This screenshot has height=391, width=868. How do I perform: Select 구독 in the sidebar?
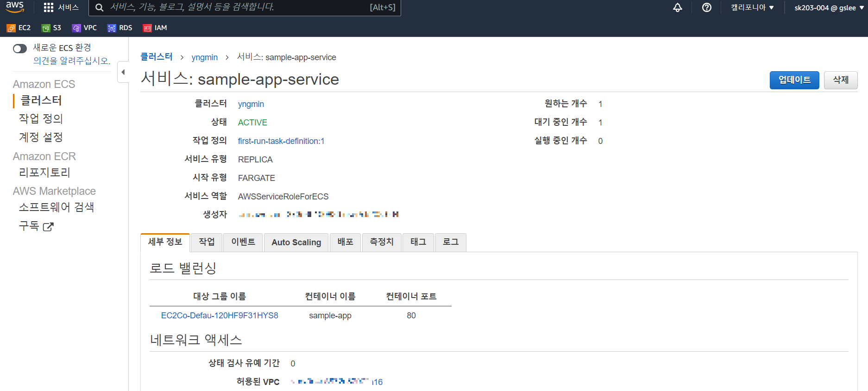(x=29, y=226)
